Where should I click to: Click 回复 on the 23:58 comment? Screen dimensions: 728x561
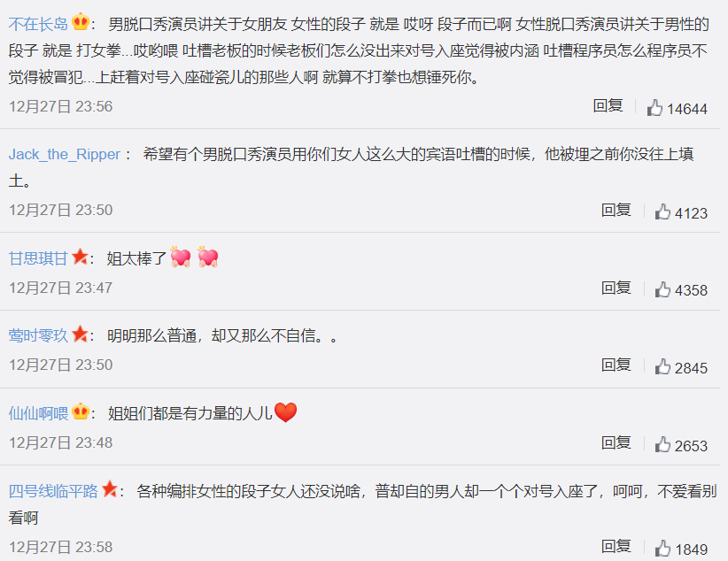616,546
